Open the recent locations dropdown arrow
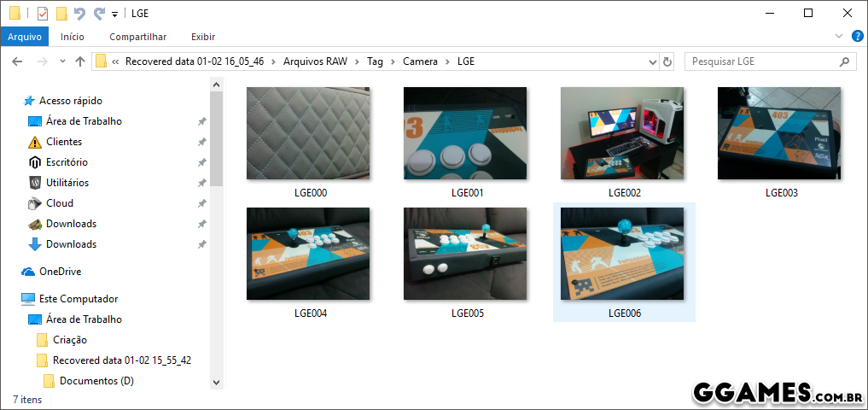Viewport: 868px width, 410px height. (x=62, y=61)
